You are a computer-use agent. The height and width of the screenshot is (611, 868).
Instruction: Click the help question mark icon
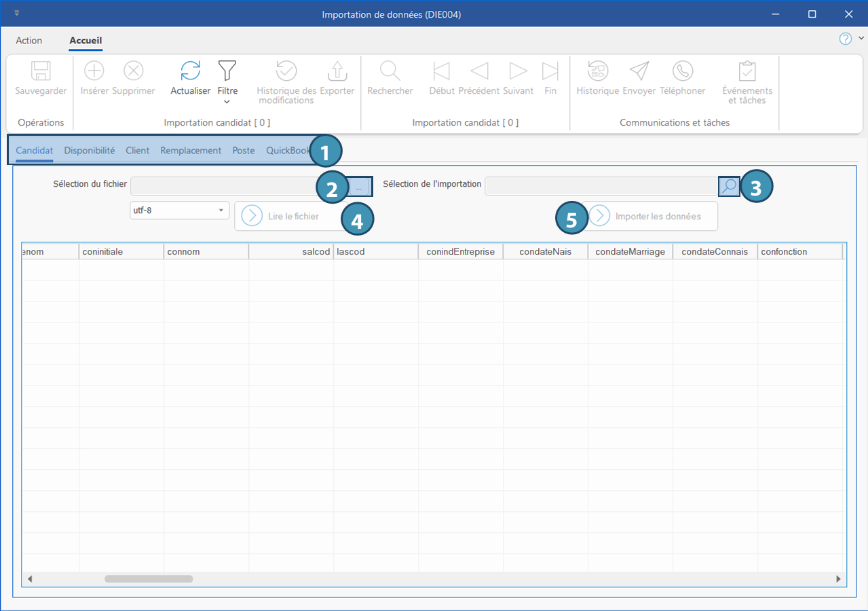pyautogui.click(x=845, y=39)
